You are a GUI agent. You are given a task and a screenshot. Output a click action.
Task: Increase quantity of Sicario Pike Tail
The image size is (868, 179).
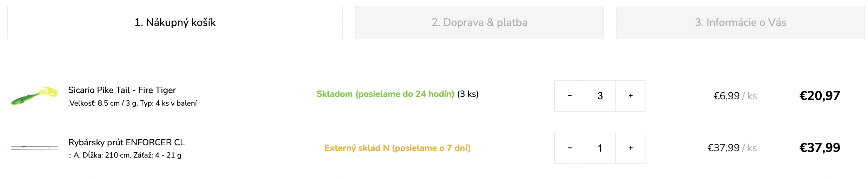[x=630, y=96]
